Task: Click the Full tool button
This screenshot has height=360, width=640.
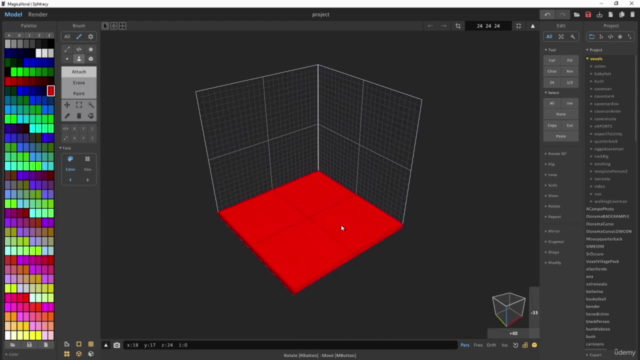Action: point(552,60)
